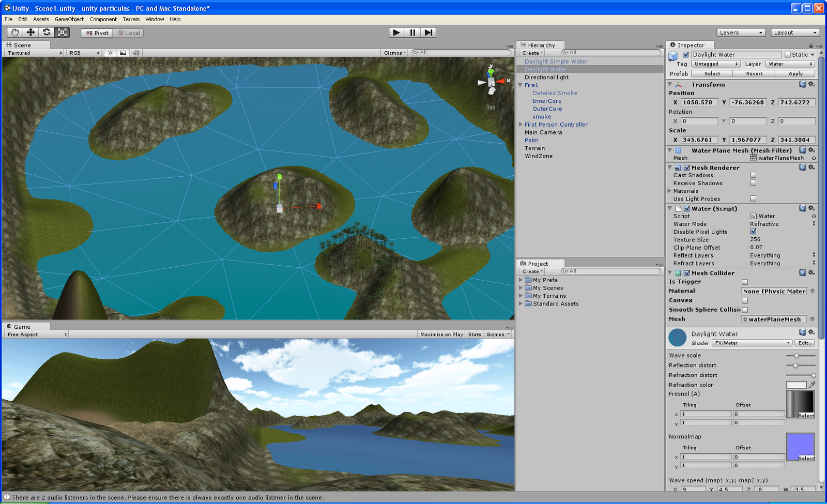Select the Move tool

[x=30, y=32]
